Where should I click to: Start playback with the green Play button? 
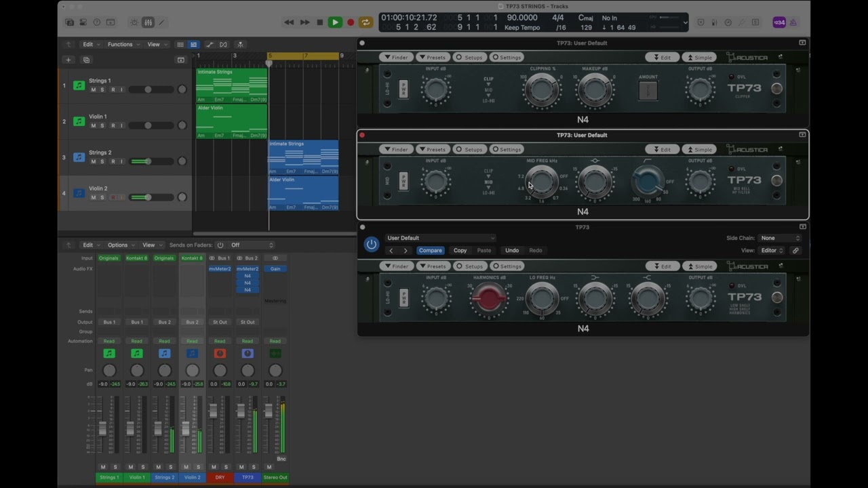[335, 22]
